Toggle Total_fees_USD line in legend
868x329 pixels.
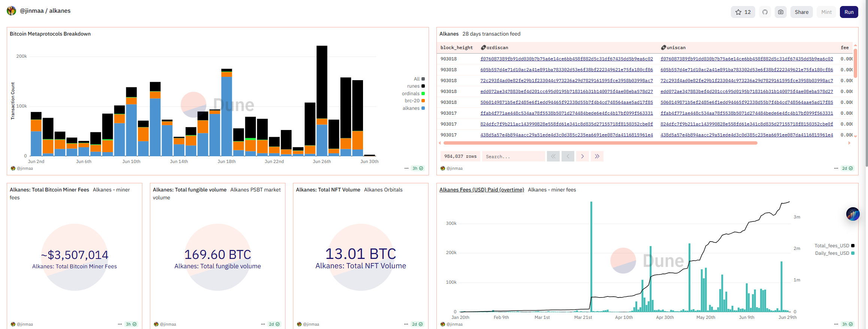[x=834, y=246]
